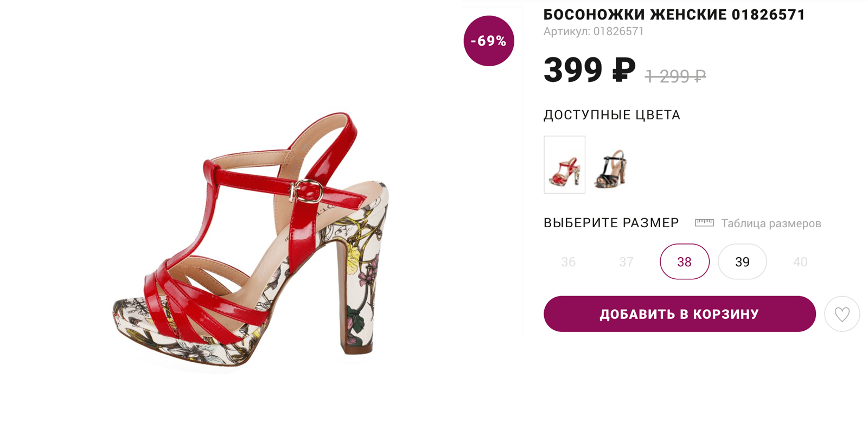Click the ДОБАВИТЬ В КОРЗИНУ button
Image resolution: width=868 pixels, height=423 pixels.
(x=680, y=314)
